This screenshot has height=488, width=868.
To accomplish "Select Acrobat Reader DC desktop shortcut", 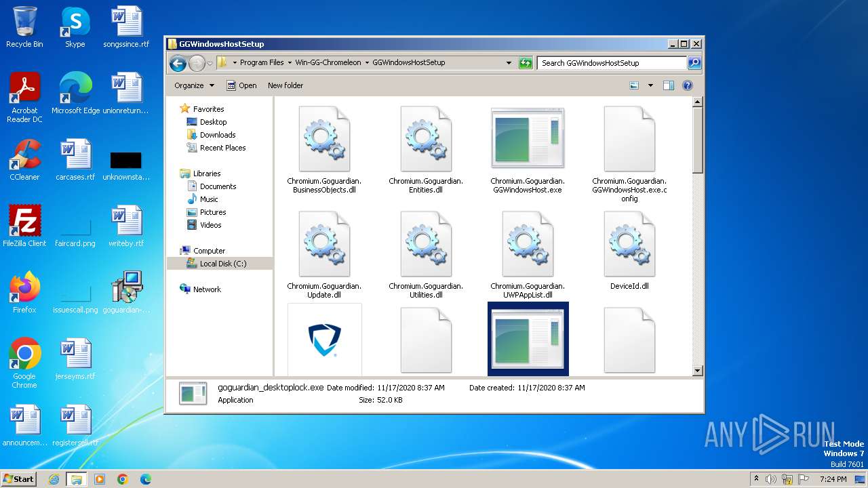I will point(24,98).
